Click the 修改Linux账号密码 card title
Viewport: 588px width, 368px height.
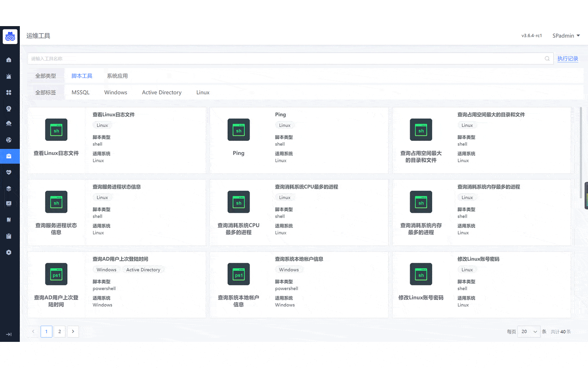pos(478,259)
